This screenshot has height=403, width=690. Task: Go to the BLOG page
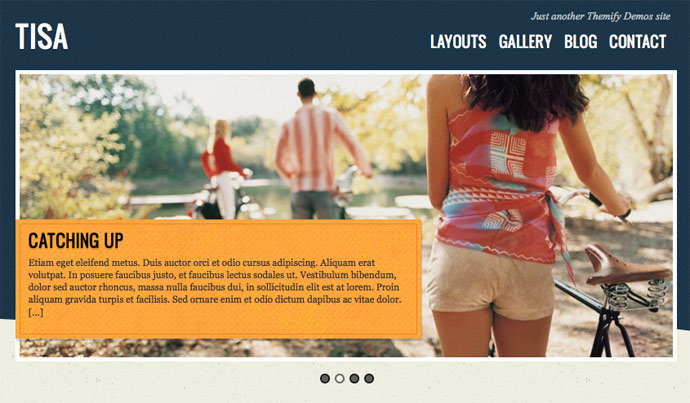click(x=580, y=42)
